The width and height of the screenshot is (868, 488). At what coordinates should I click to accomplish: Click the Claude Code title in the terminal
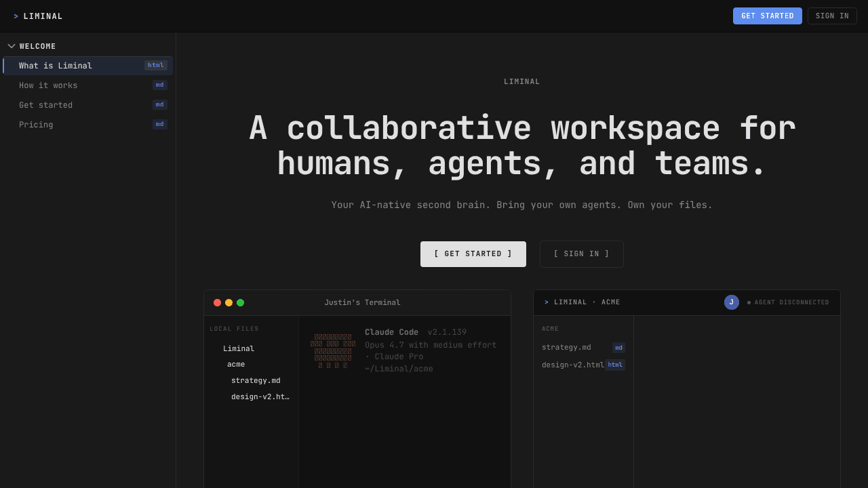[x=391, y=332]
